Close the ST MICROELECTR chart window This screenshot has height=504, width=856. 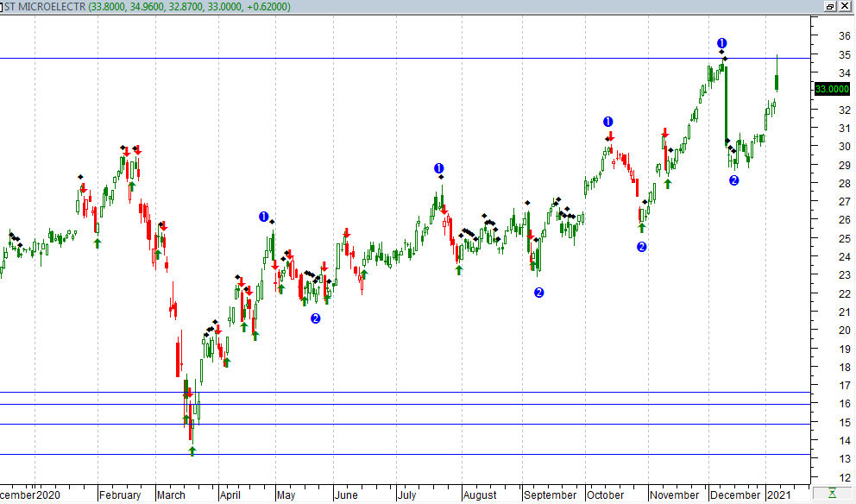click(845, 6)
